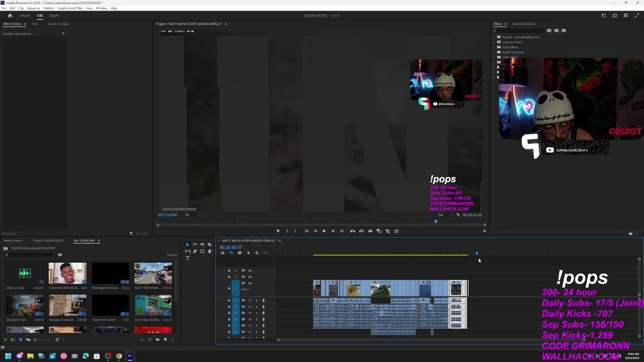Select the Track Select Forward tool
Viewport: 644px width, 362px height.
point(195,244)
